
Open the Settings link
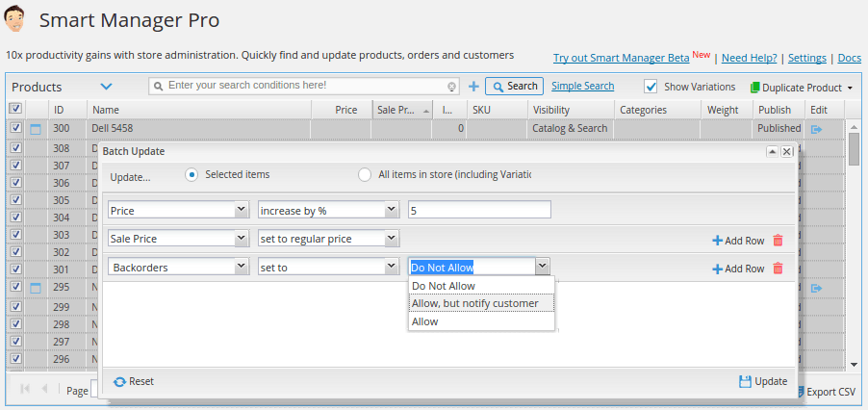(x=807, y=58)
